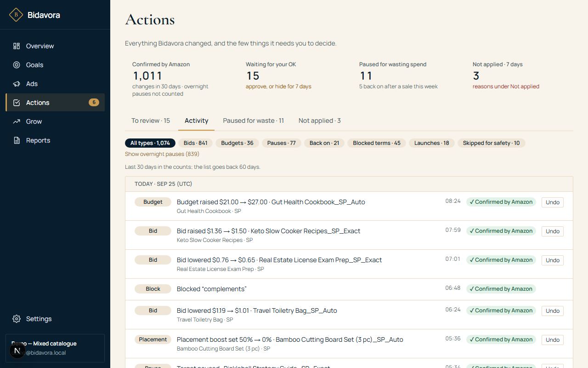Filter activity by Bids
The image size is (588, 368).
pos(196,143)
